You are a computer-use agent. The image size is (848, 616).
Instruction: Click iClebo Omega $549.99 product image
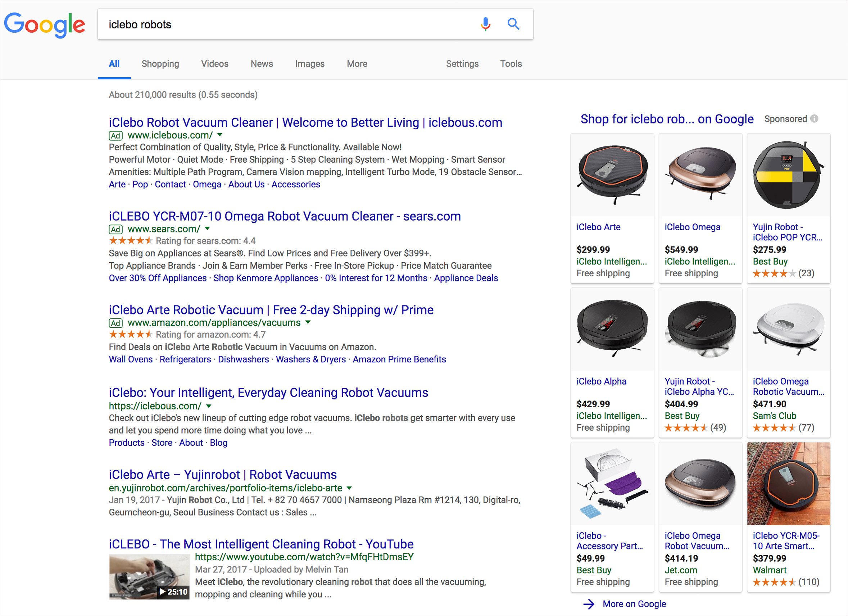point(700,175)
